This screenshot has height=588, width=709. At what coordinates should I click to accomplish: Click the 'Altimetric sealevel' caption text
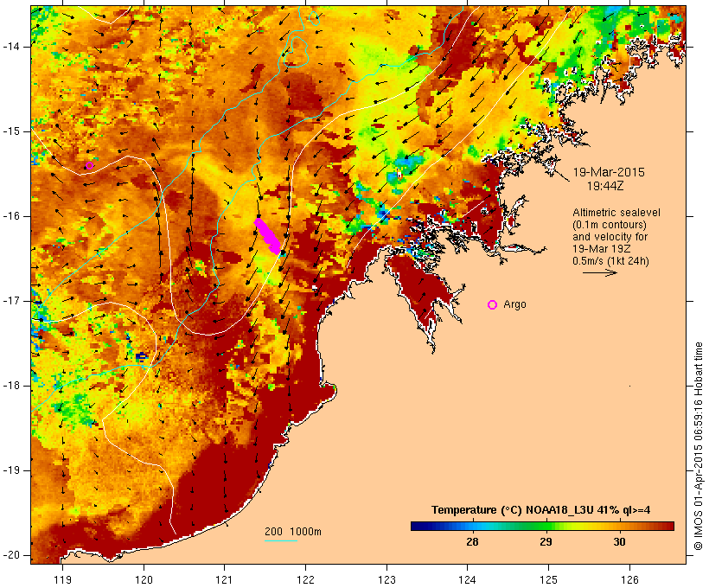click(616, 213)
